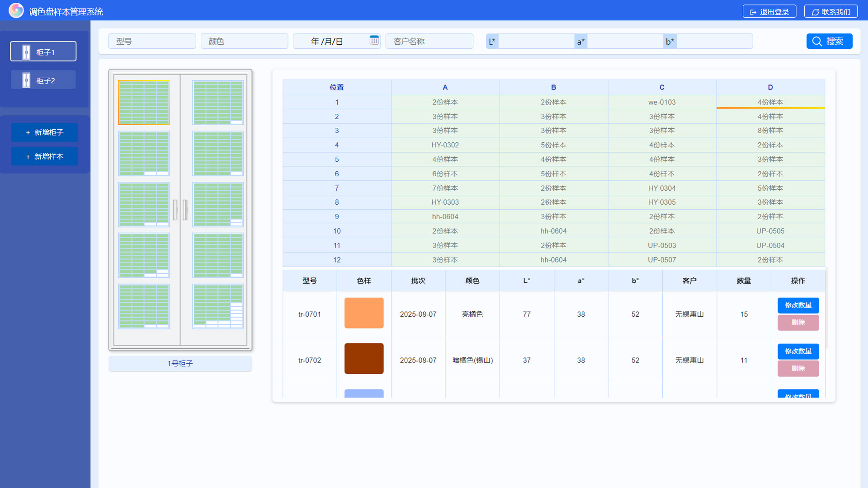Click the app logo in header
Viewport: 868px width, 488px height.
(x=16, y=10)
